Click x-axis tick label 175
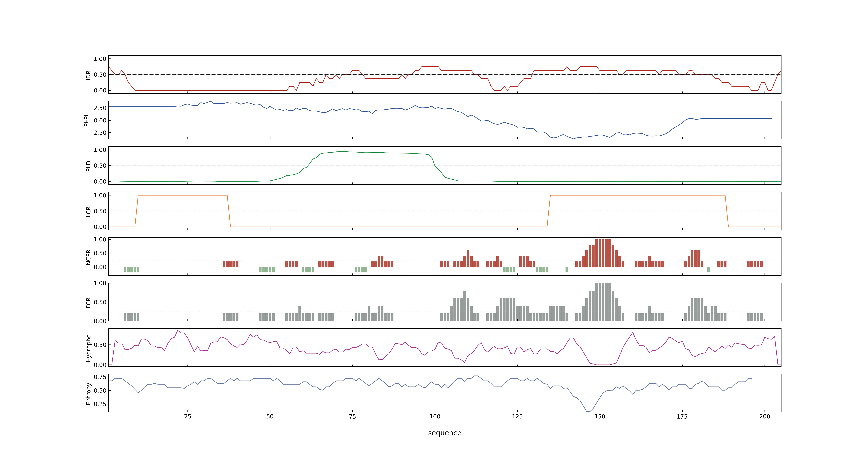Viewport: 868px width, 463px height. tap(682, 416)
